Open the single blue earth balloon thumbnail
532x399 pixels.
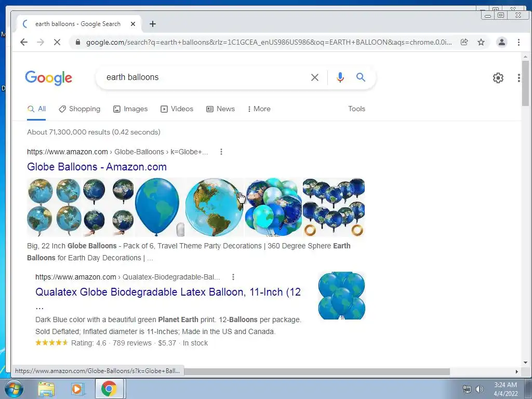pos(160,207)
